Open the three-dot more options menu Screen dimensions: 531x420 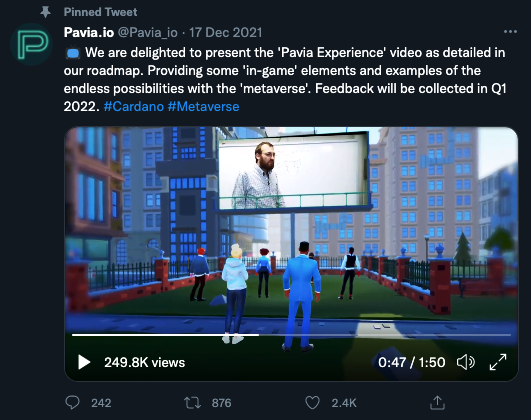[510, 32]
